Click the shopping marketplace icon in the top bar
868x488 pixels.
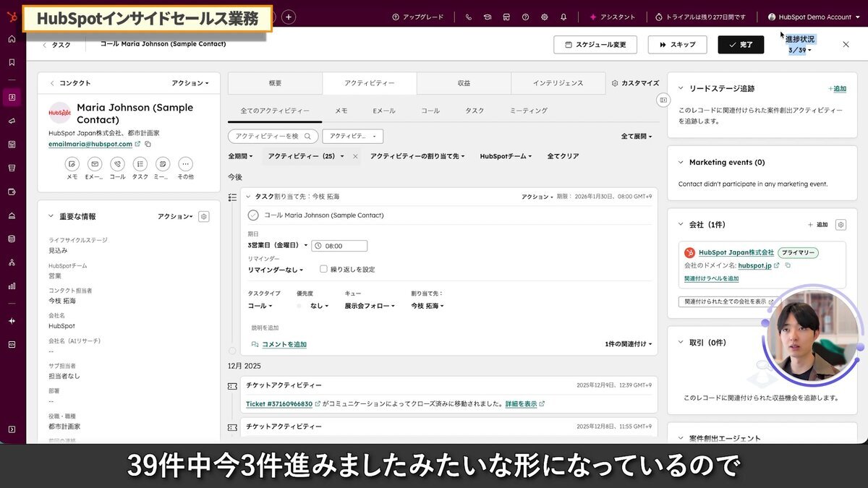[506, 16]
